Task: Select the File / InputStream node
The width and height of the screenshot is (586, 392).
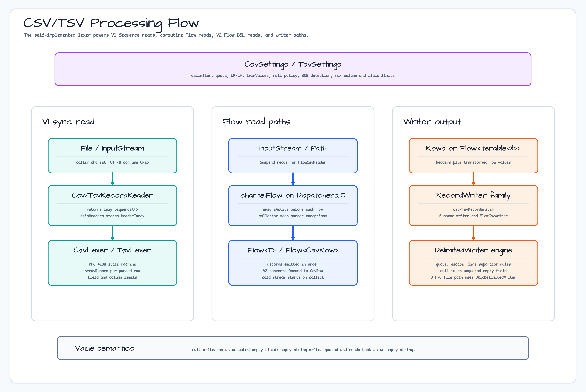Action: pos(112,156)
